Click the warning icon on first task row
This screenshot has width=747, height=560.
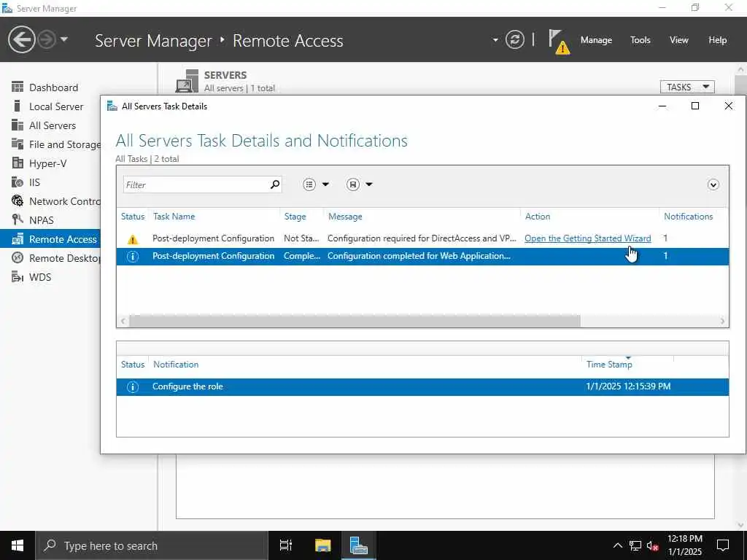click(x=133, y=239)
